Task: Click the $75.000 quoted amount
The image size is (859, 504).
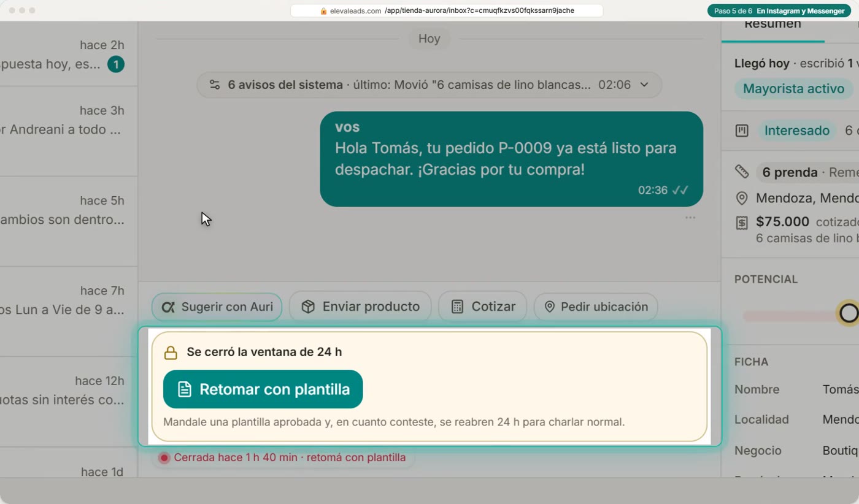Action: point(782,222)
